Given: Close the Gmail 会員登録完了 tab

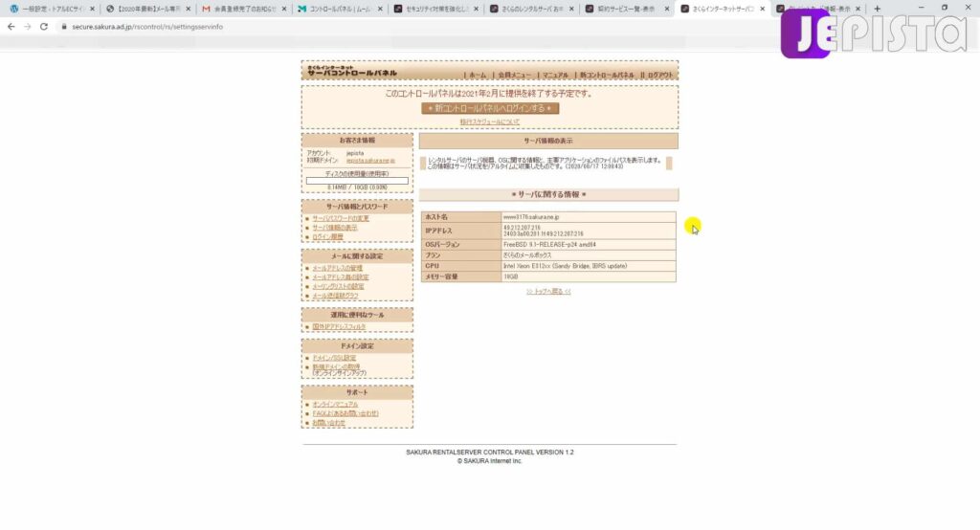Looking at the screenshot, I should click(283, 9).
